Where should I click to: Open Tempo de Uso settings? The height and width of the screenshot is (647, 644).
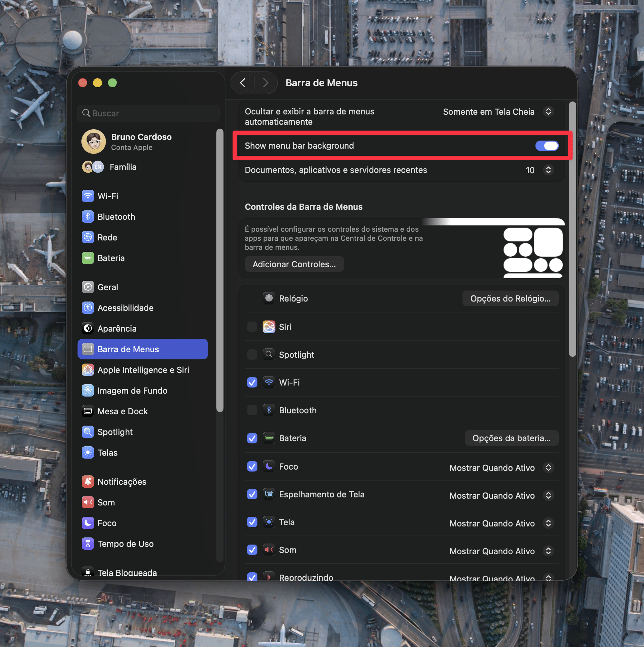click(142, 544)
